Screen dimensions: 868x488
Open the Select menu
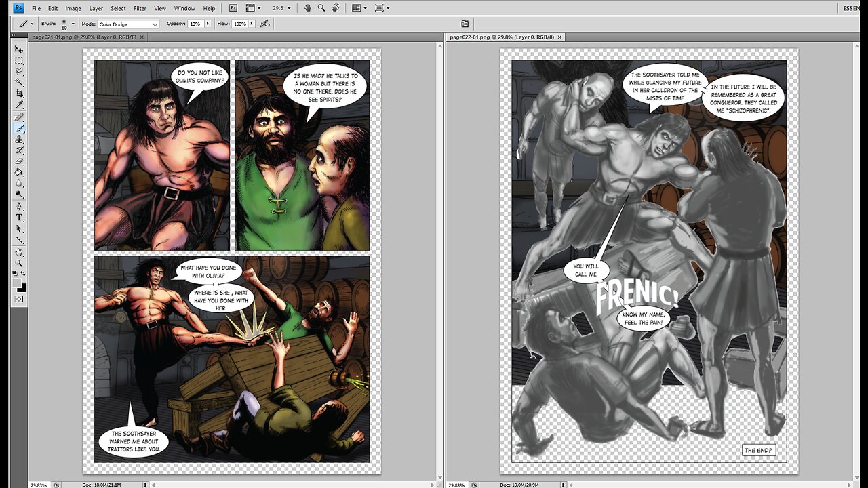tap(119, 8)
